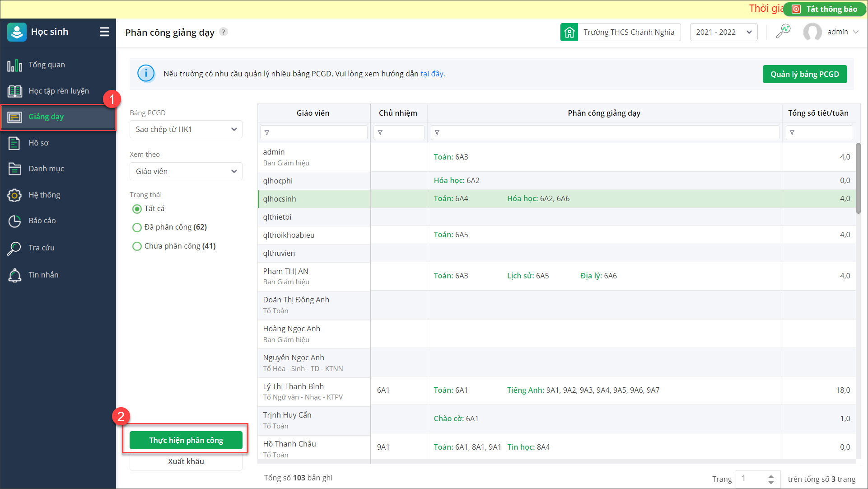This screenshot has width=868, height=489.
Task: Open the Báo cáo menu item
Action: tap(42, 221)
